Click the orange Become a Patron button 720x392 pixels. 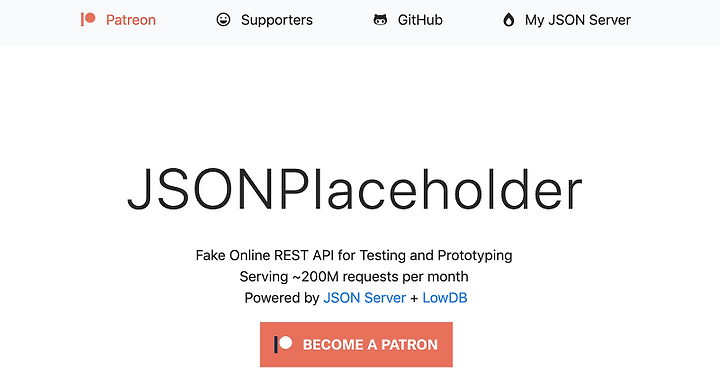[x=356, y=344]
